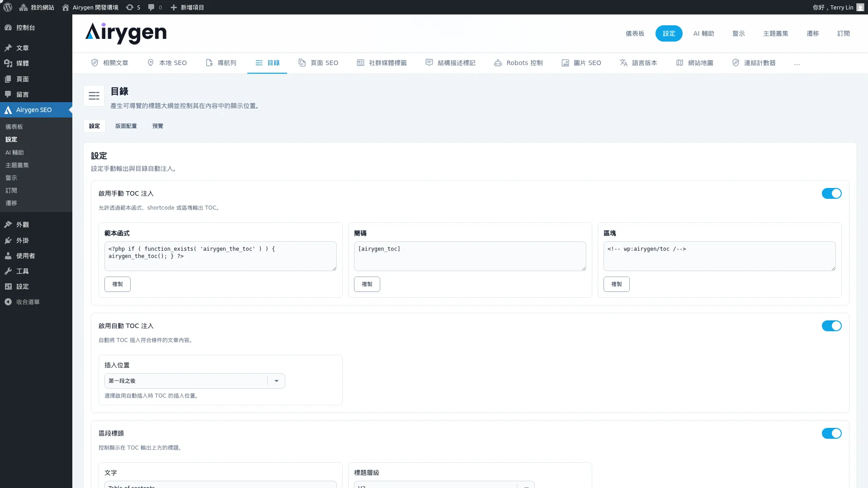Open the Terry Lin user avatar

[x=860, y=7]
